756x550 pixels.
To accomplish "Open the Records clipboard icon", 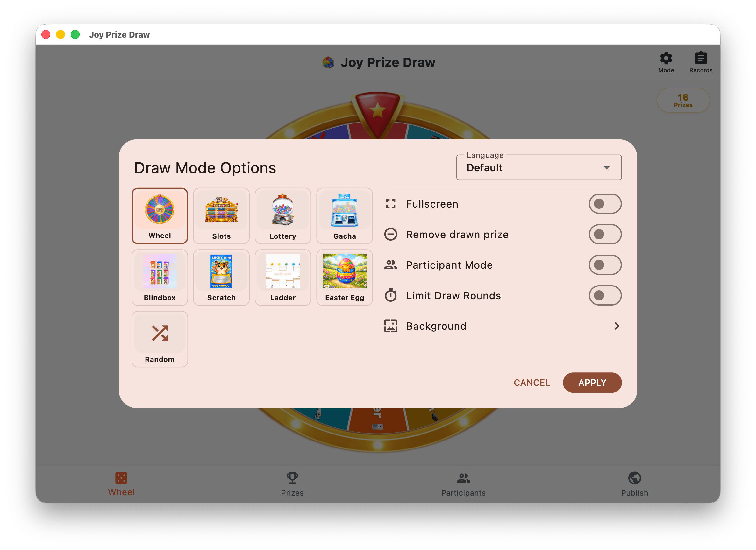I will [x=700, y=62].
